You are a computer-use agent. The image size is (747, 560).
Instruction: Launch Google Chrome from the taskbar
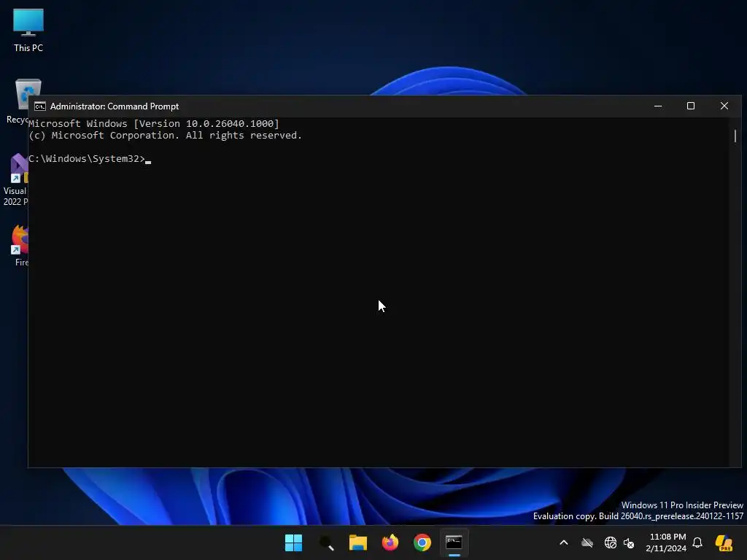click(422, 542)
